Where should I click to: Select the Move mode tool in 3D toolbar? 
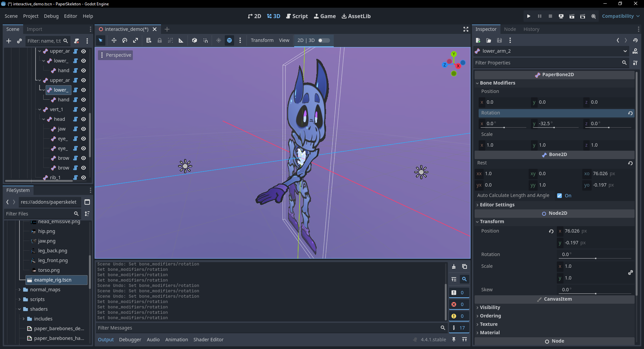pos(114,40)
